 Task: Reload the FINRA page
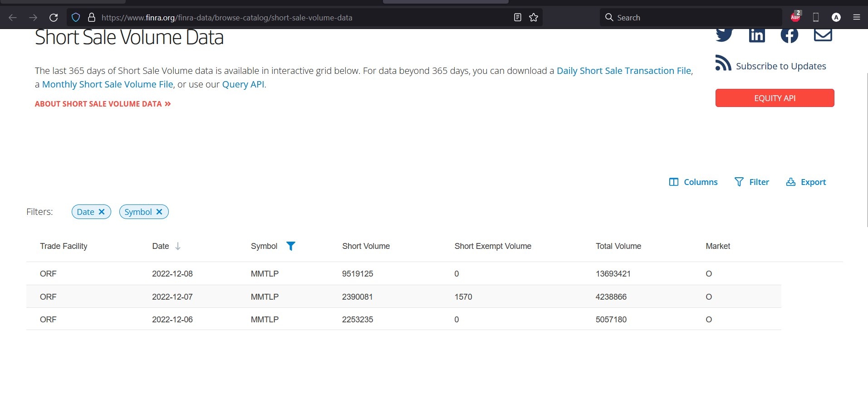point(54,18)
